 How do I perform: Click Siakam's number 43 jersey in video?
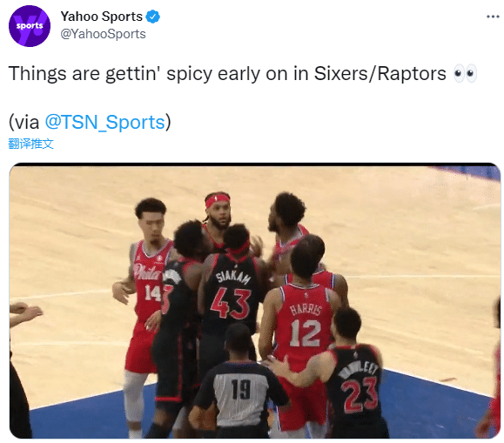231,300
